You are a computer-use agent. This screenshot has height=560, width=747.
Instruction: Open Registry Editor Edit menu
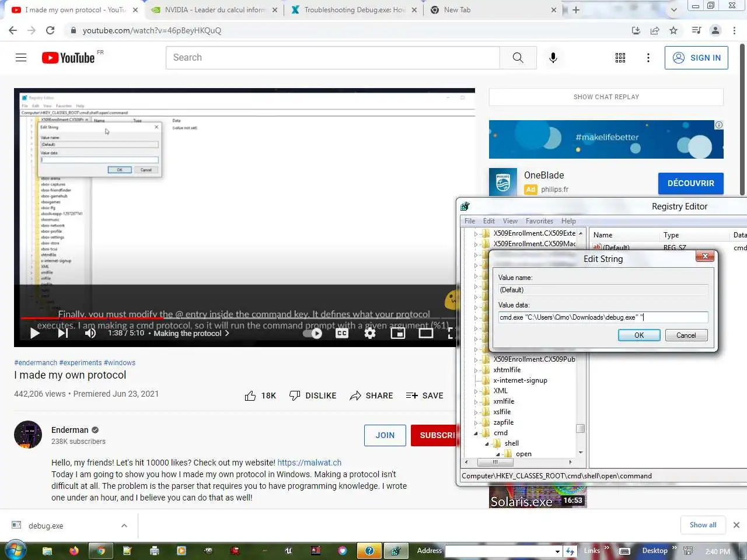[x=489, y=221]
